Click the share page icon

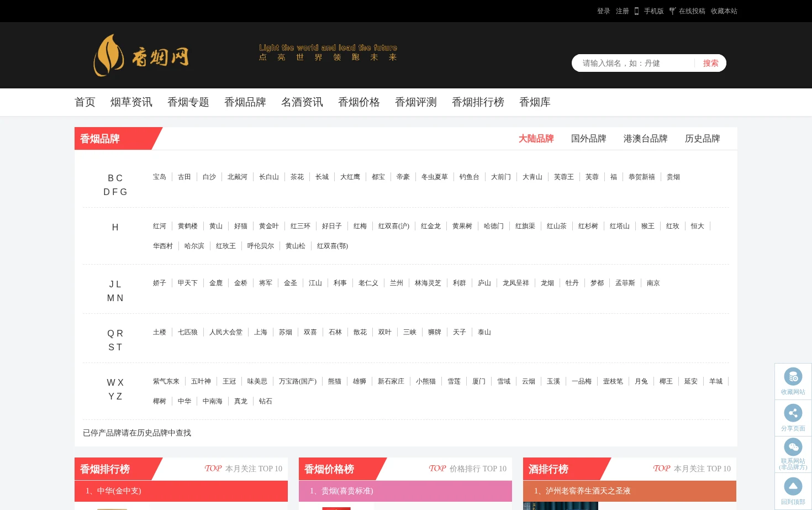tap(793, 413)
